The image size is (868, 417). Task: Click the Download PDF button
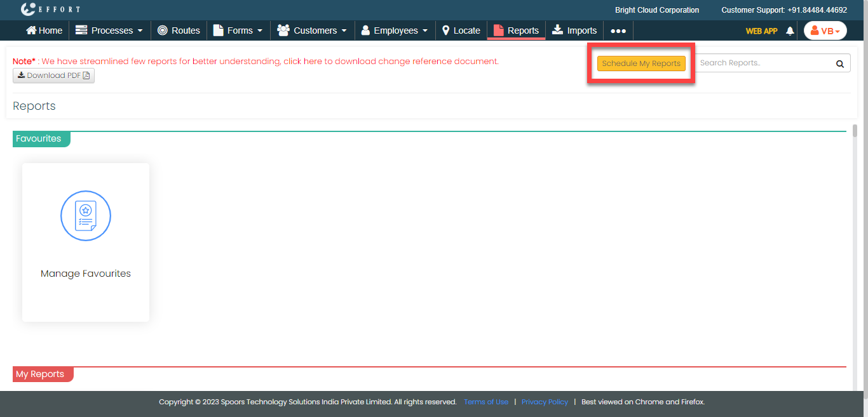(53, 76)
